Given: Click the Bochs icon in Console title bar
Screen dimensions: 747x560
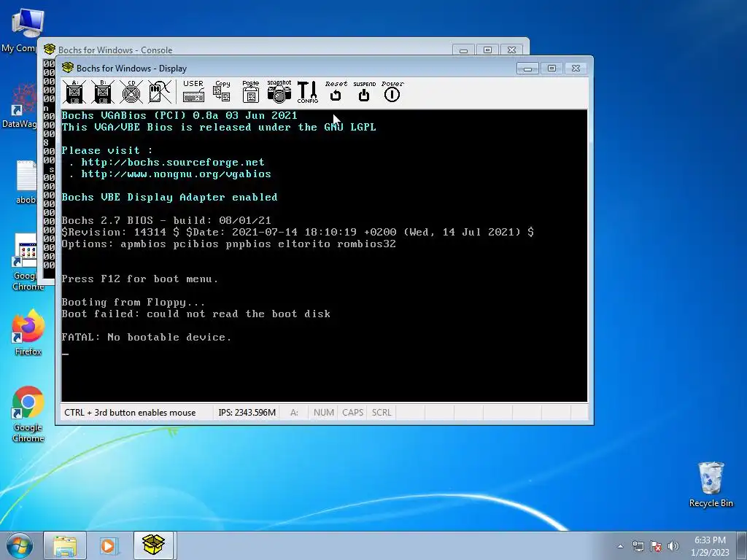Looking at the screenshot, I should click(x=50, y=49).
